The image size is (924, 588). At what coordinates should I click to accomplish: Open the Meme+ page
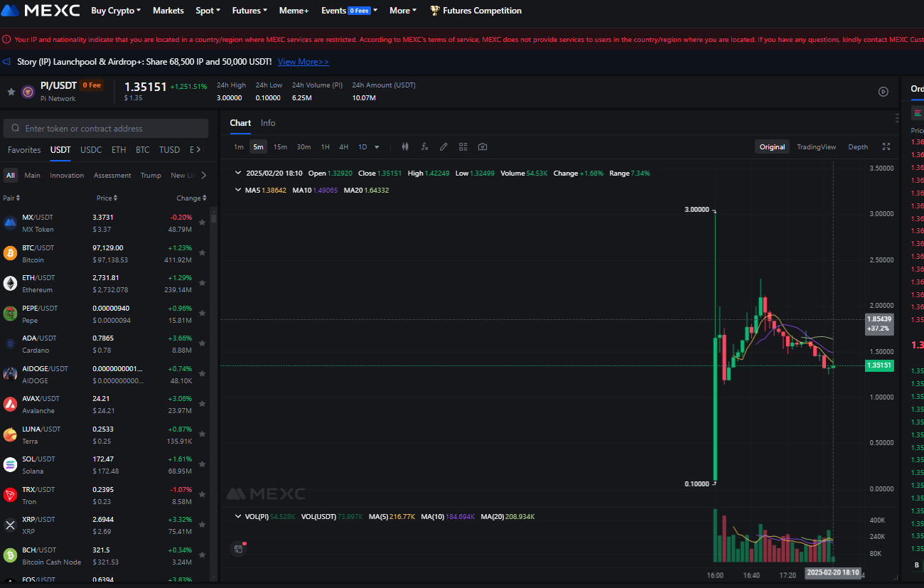(x=294, y=11)
